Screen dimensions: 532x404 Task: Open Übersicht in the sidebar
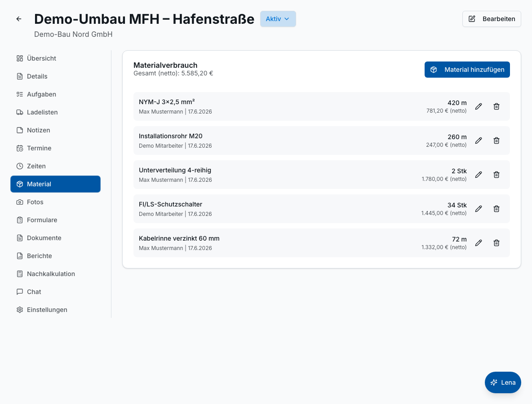point(55,58)
